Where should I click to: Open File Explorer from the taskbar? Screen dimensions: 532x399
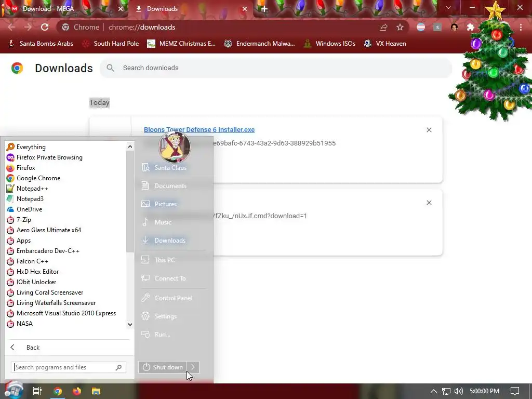pos(96,391)
